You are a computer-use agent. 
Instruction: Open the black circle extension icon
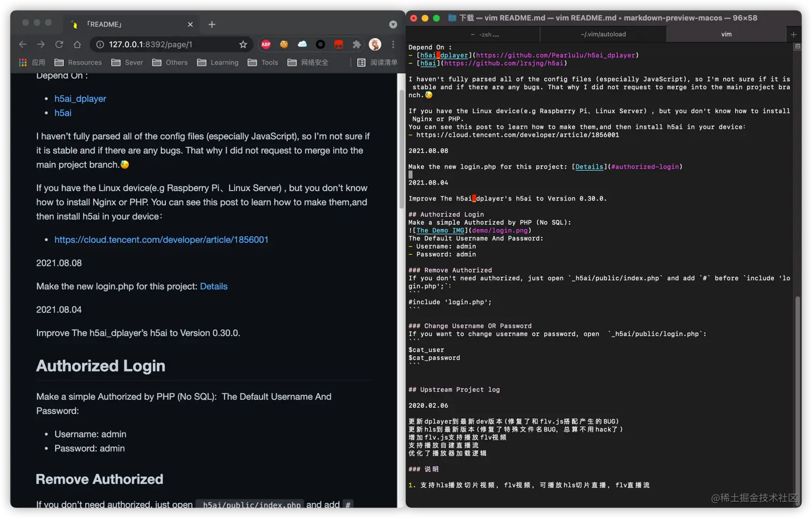(321, 45)
